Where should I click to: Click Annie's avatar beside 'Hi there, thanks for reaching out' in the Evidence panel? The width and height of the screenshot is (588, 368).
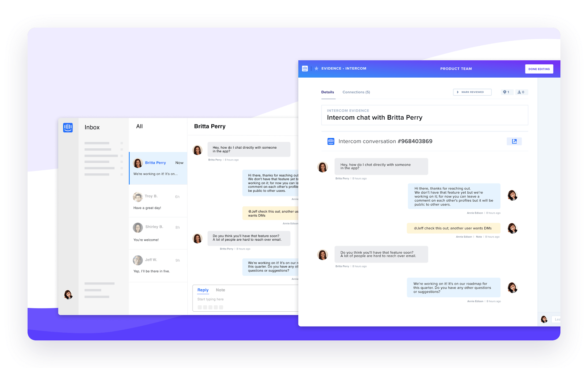pyautogui.click(x=512, y=195)
